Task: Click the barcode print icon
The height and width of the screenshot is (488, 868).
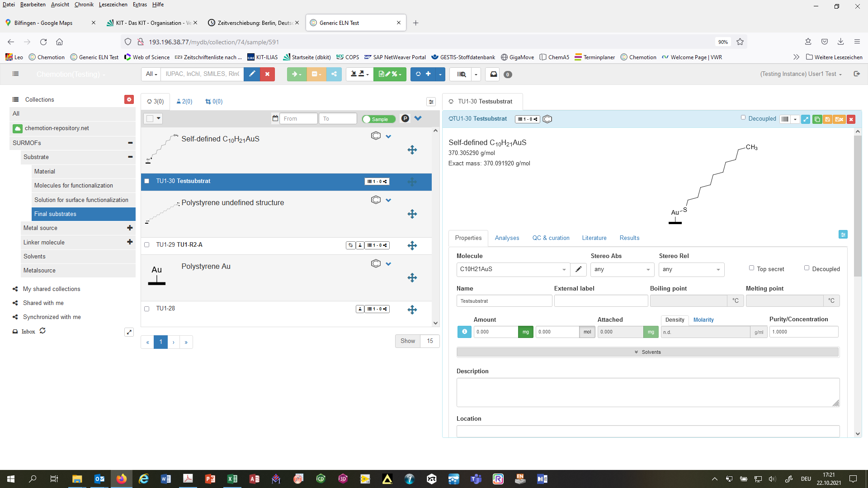Action: (x=785, y=119)
